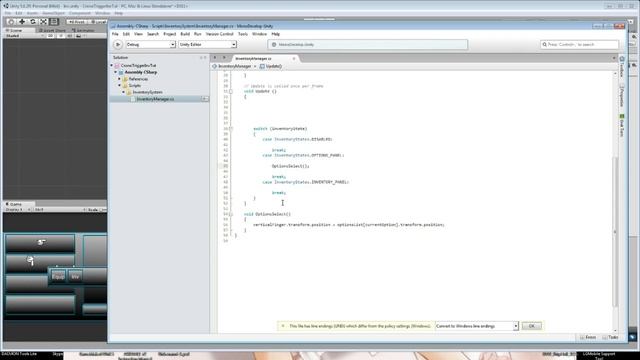Navigate forward with the right arrow button
The width and height of the screenshot is (640, 360).
coord(224,58)
